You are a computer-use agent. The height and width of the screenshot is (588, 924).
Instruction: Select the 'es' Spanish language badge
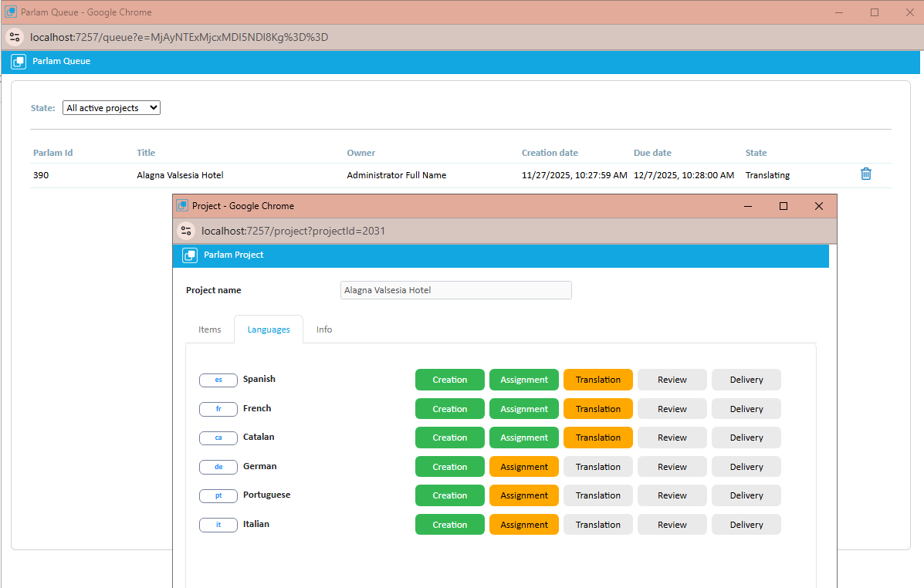click(218, 380)
